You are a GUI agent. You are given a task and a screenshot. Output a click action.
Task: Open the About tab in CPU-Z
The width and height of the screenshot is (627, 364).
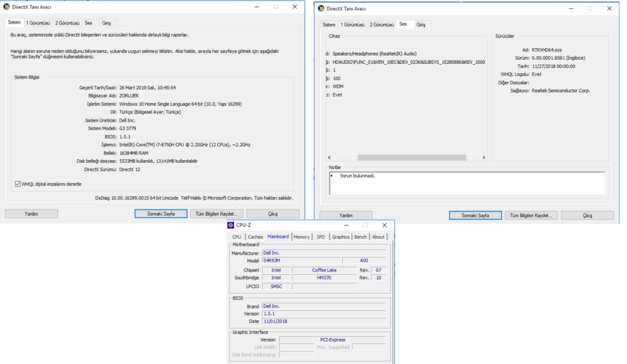click(378, 237)
